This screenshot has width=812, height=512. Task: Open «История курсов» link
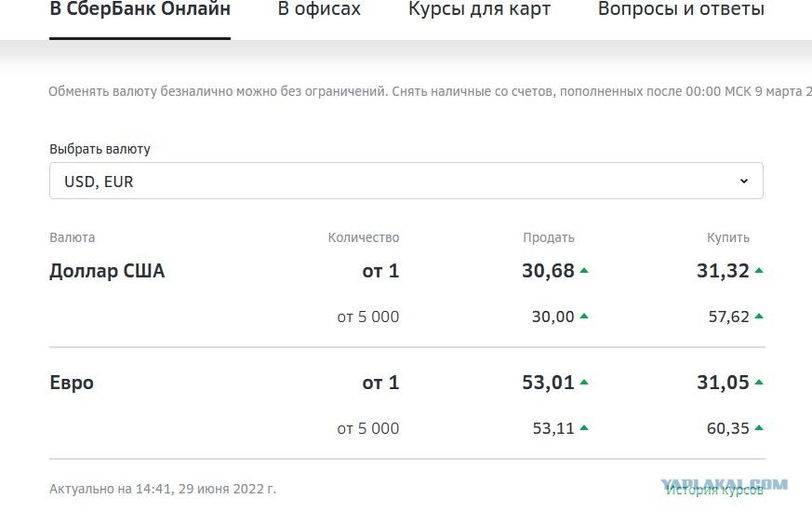[714, 490]
